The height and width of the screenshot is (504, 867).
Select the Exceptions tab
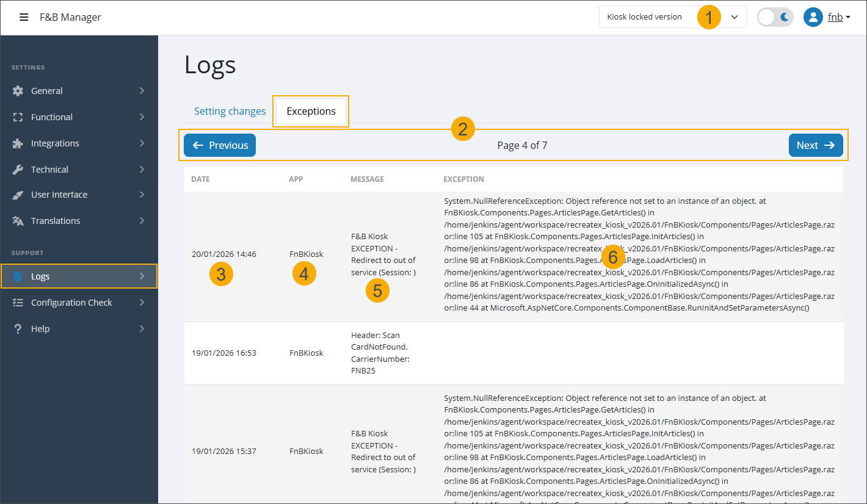tap(310, 111)
